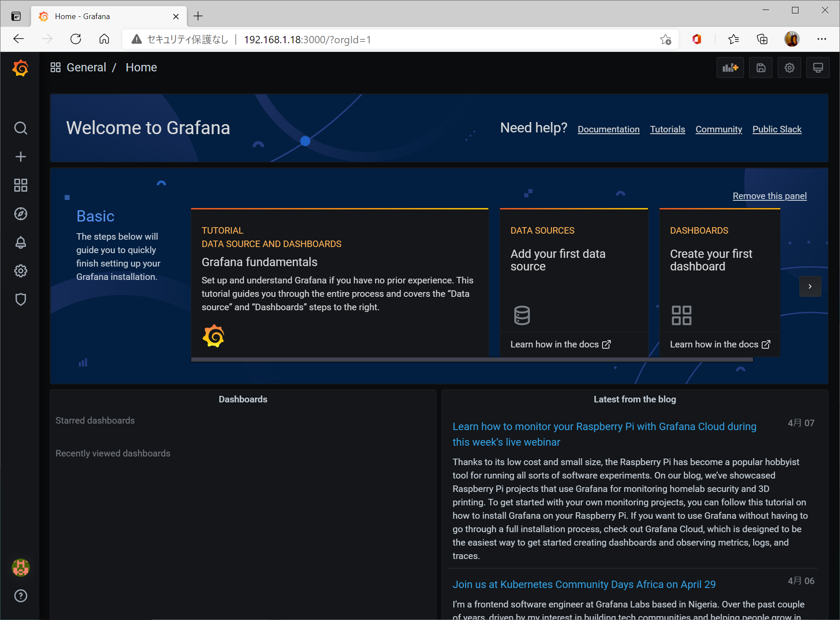Image resolution: width=840 pixels, height=620 pixels.
Task: Open dashboard settings gear in the top bar
Action: [x=789, y=67]
